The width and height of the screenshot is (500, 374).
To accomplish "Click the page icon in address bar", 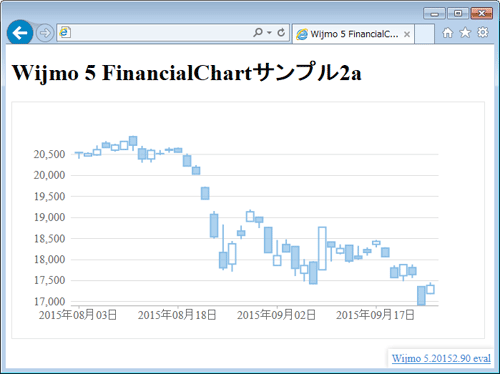I will (65, 32).
